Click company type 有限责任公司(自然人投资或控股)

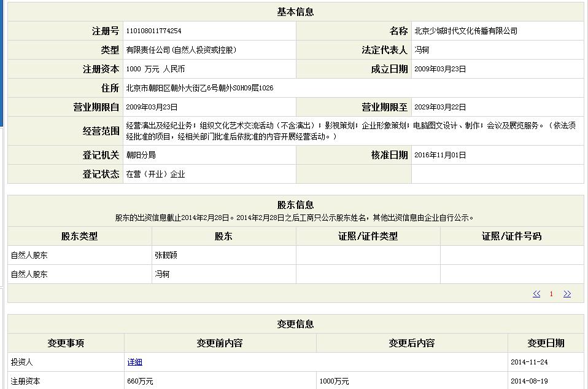[x=181, y=50]
